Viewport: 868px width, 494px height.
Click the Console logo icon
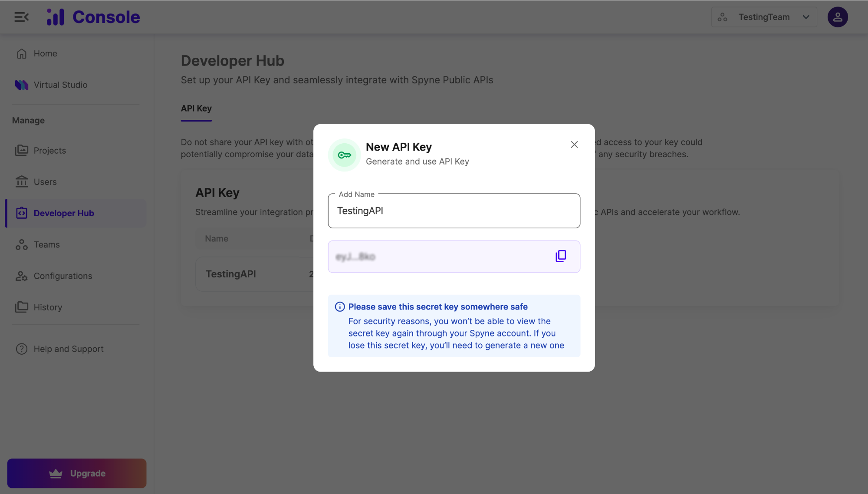point(56,17)
